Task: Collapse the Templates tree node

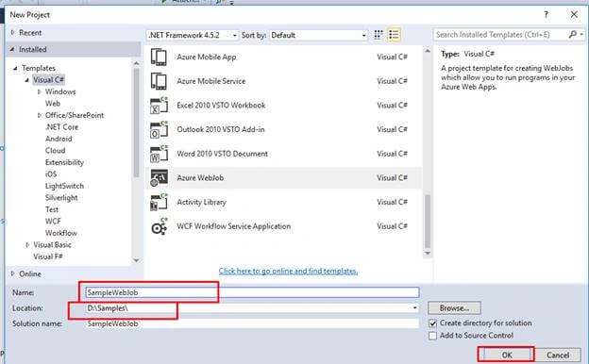Action: click(15, 68)
